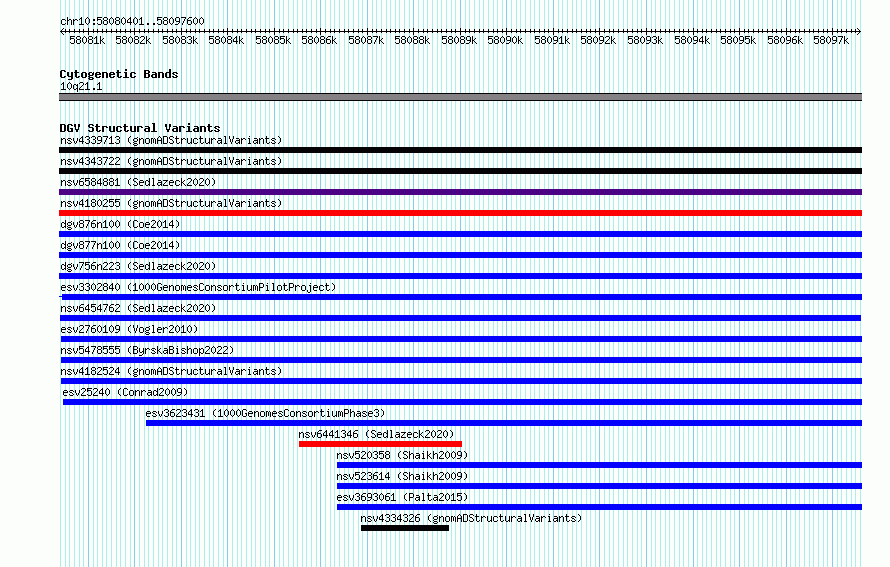890x567 pixels.
Task: Open nsv4343722 gnomADStructuralVariants label
Action: pyautogui.click(x=171, y=161)
